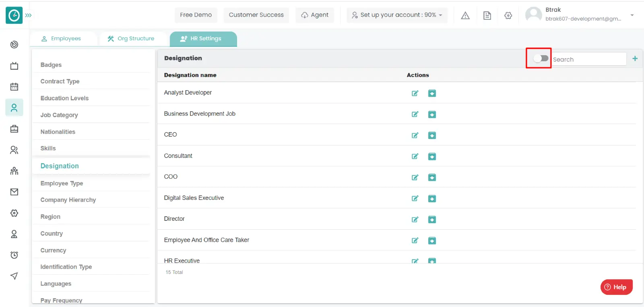Open Contract Type settings
The width and height of the screenshot is (644, 307).
click(60, 81)
